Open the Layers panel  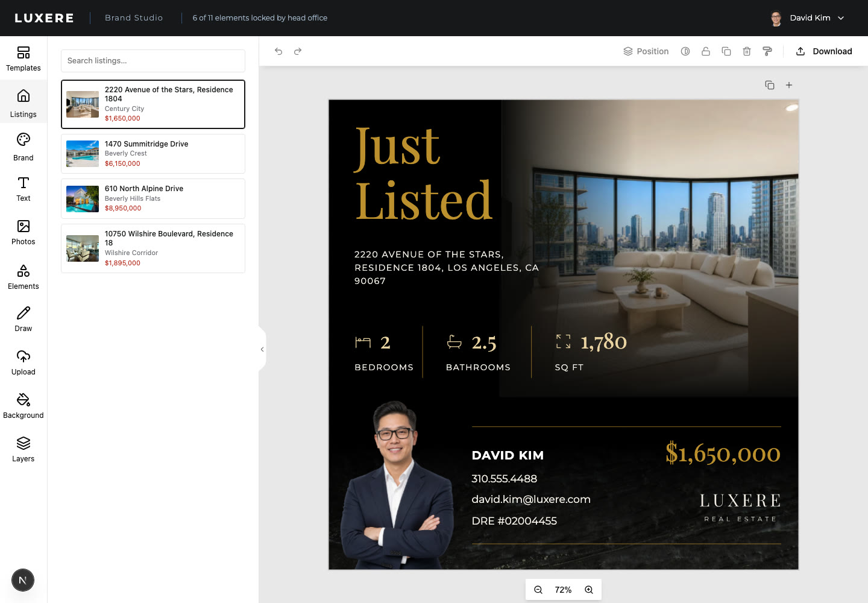coord(24,450)
